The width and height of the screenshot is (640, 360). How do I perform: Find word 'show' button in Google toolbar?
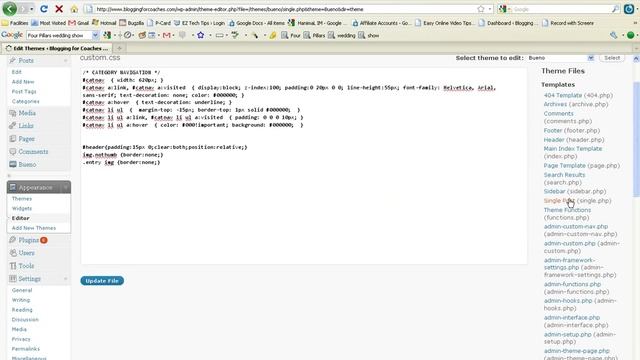click(369, 36)
